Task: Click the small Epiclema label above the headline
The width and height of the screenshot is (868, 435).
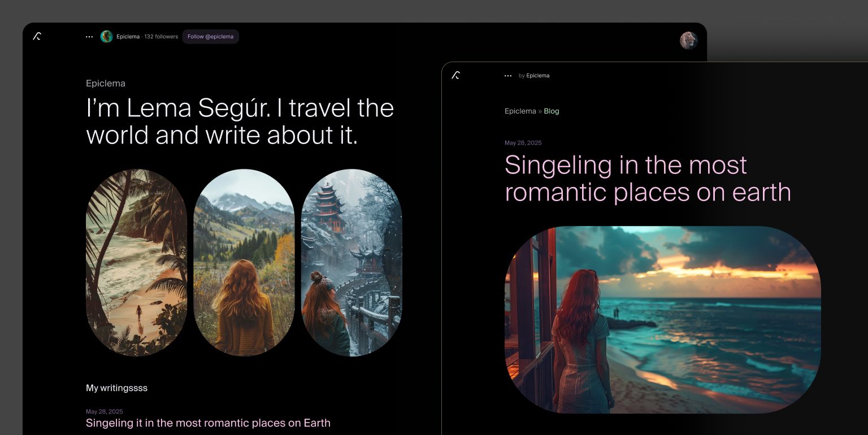Action: coord(106,84)
